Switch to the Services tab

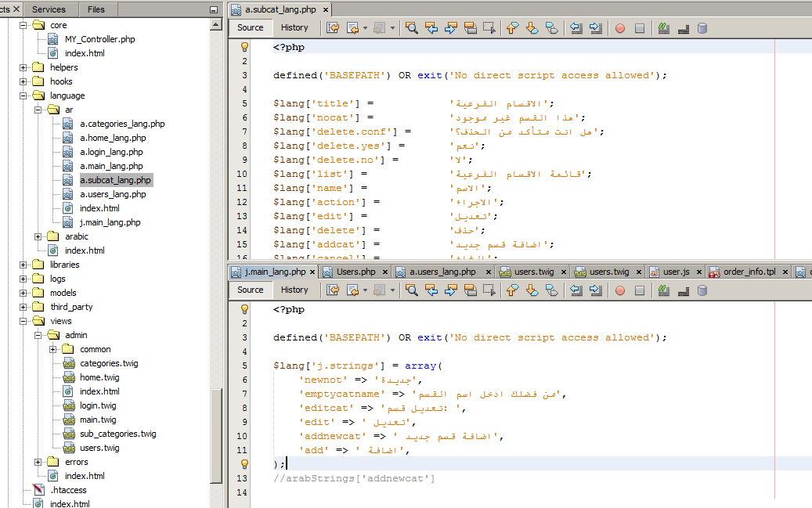[x=49, y=9]
